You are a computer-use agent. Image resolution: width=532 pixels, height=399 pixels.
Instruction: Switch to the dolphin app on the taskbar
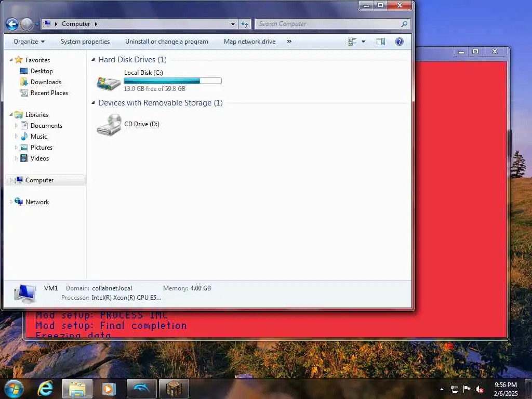coord(142,389)
